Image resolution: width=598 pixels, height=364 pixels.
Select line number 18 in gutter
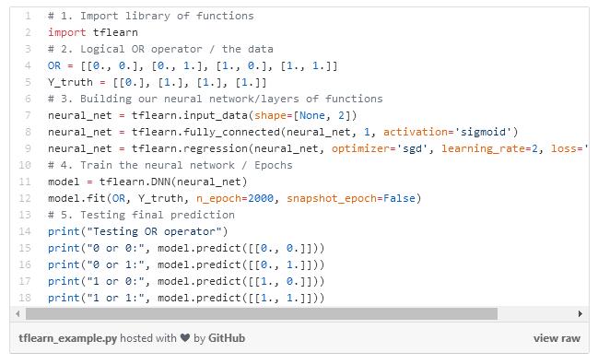coord(25,298)
